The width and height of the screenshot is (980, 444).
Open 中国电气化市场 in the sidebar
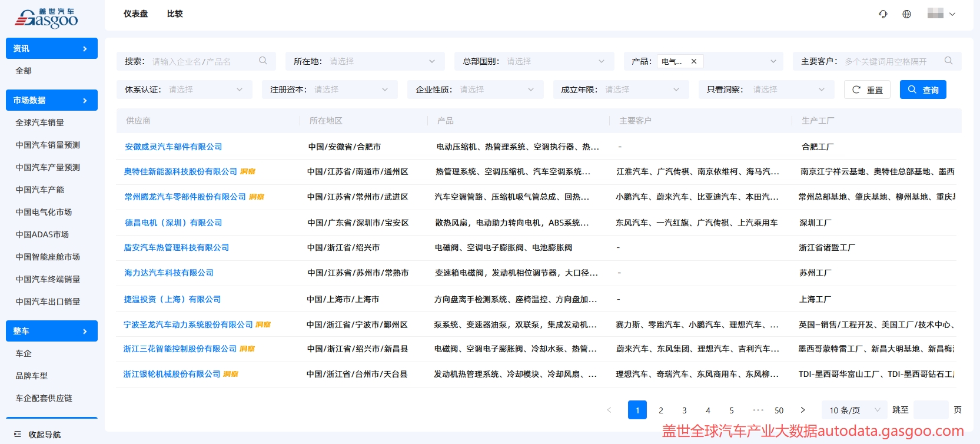[44, 212]
